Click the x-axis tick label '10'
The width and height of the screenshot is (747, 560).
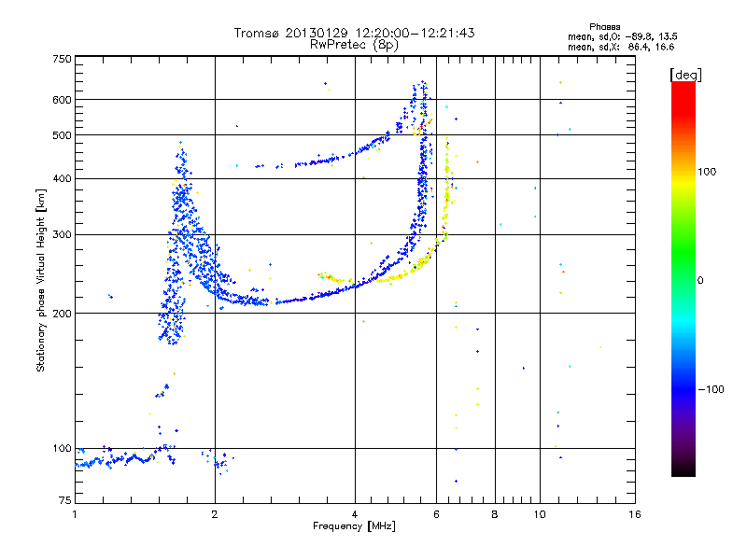coord(540,514)
